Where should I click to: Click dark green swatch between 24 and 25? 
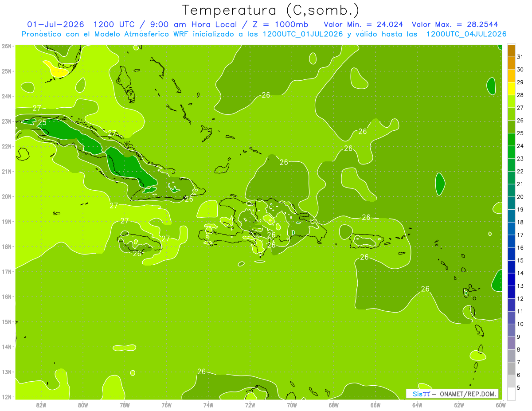[512, 139]
